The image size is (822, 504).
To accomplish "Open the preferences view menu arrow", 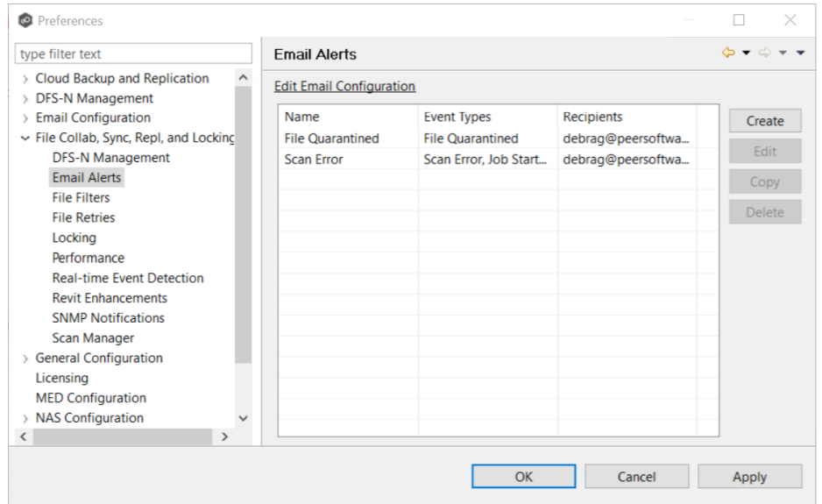I will pos(800,54).
